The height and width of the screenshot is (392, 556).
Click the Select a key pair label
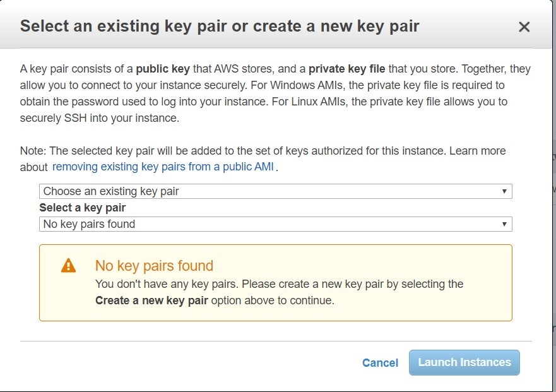coord(82,208)
